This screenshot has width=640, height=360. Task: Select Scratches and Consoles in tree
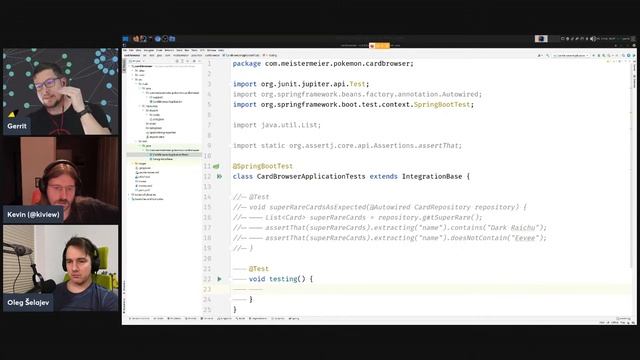click(148, 199)
